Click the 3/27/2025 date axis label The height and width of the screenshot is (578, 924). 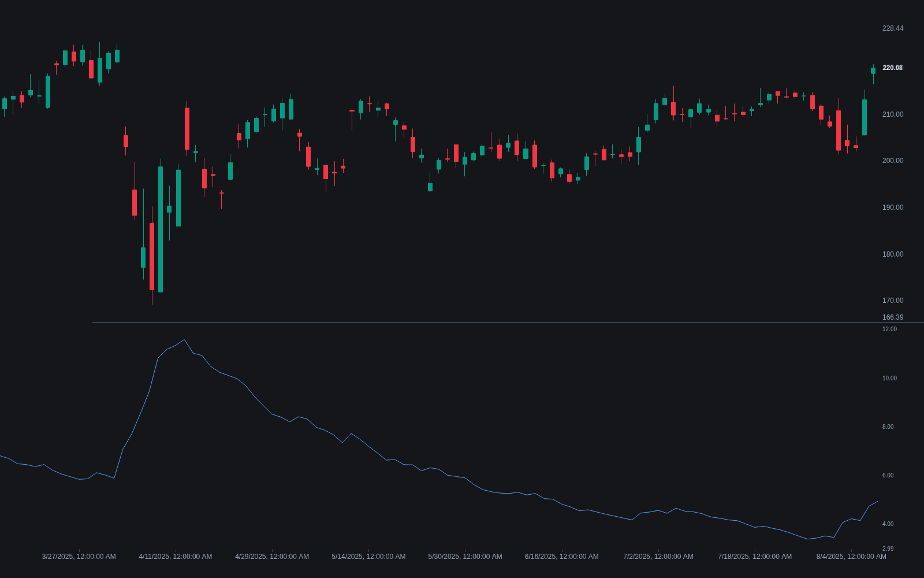[x=79, y=557]
